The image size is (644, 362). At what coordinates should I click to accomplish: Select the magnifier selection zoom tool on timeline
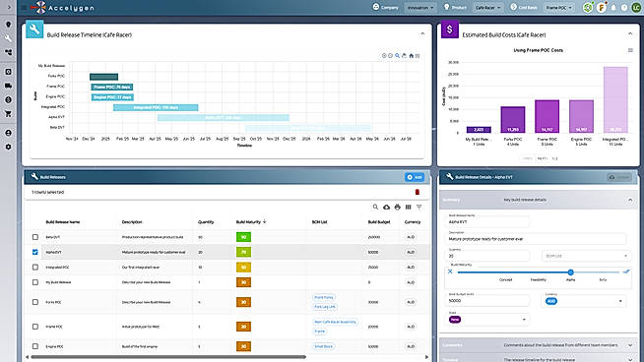397,55
